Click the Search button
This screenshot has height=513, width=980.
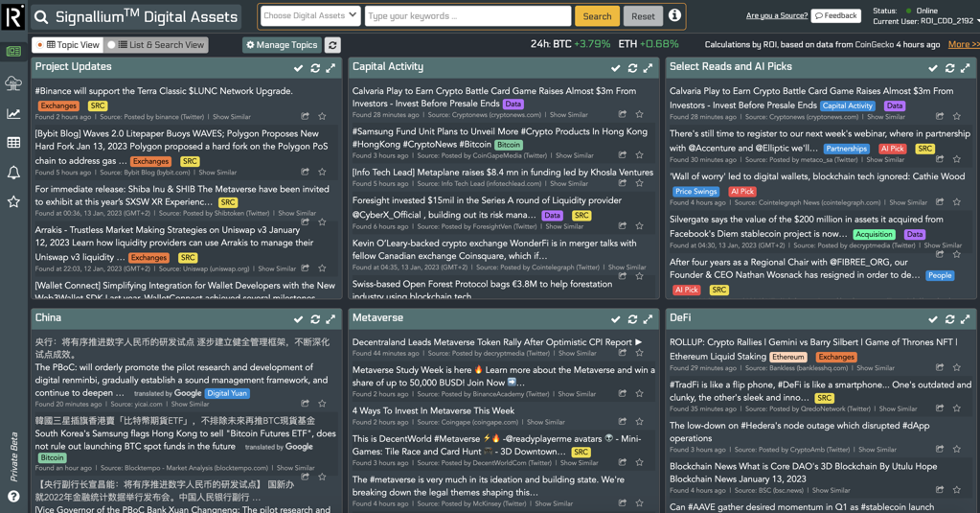pos(597,16)
